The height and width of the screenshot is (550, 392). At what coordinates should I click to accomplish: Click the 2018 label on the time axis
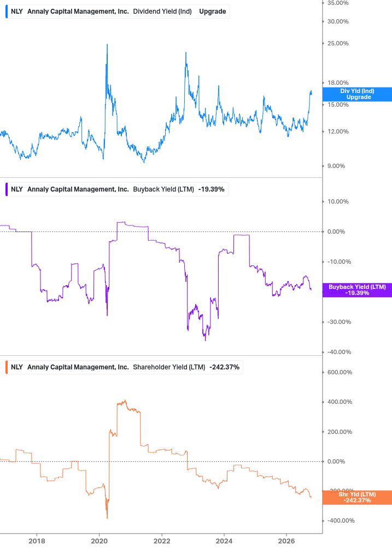pyautogui.click(x=37, y=541)
